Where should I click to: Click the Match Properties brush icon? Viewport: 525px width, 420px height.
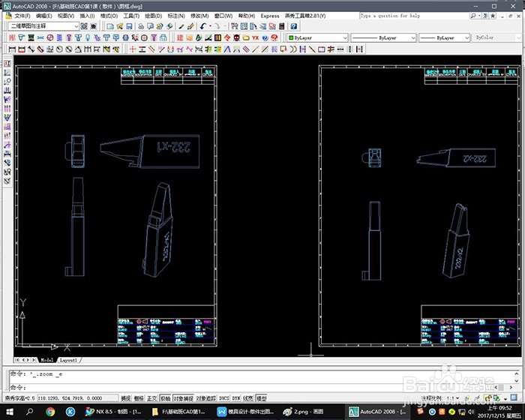(x=190, y=26)
